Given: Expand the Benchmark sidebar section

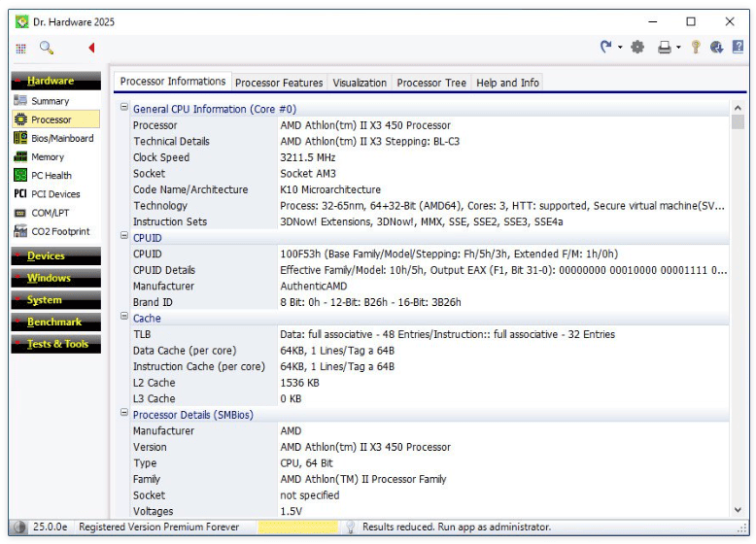Looking at the screenshot, I should click(56, 322).
